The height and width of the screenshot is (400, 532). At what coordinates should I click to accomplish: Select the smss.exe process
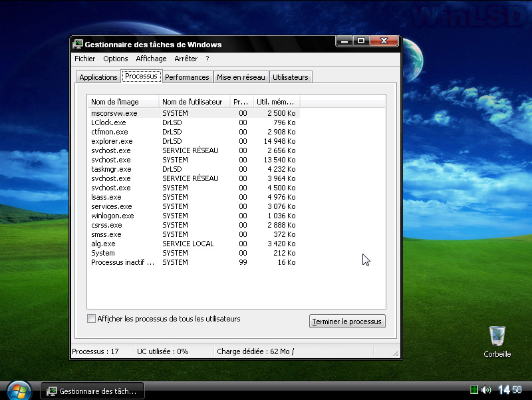106,235
